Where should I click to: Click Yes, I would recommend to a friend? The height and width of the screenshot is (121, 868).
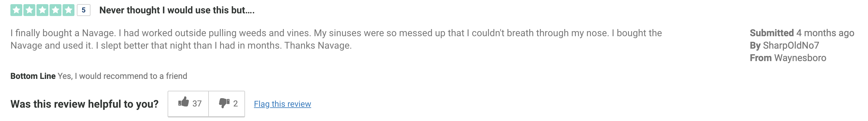pos(122,76)
